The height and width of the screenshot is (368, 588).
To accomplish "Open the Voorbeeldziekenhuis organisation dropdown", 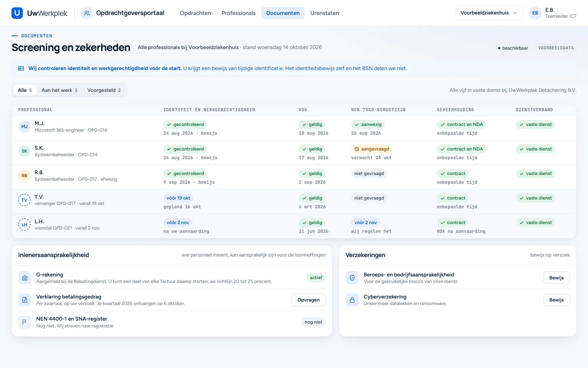I will coord(489,13).
